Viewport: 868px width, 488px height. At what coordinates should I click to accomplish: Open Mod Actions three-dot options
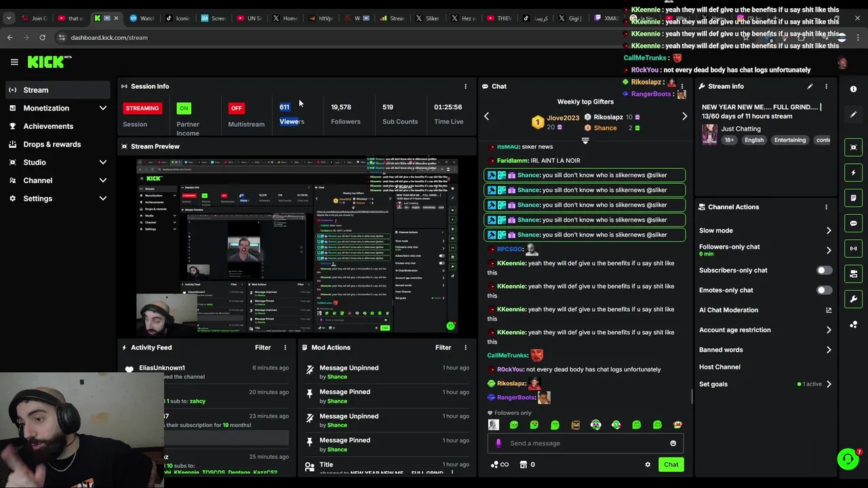[x=465, y=347]
